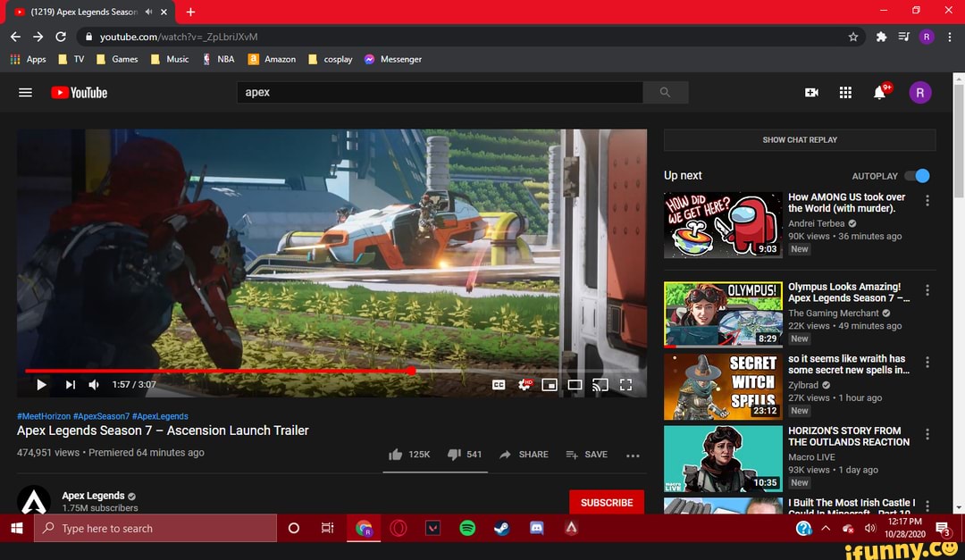965x560 pixels.
Task: Skip to the next video
Action: [71, 385]
